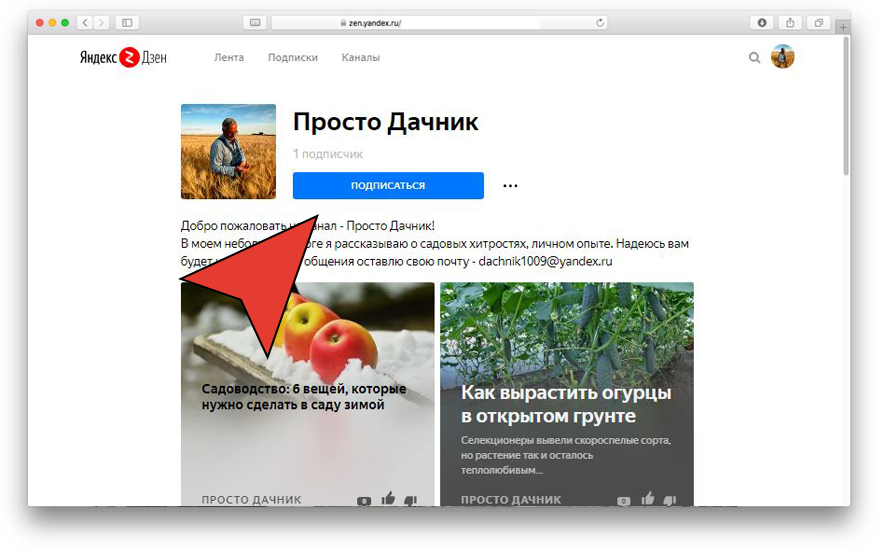Viewport: 883px width, 550px height.
Task: Like the cucumbers article card
Action: [648, 498]
